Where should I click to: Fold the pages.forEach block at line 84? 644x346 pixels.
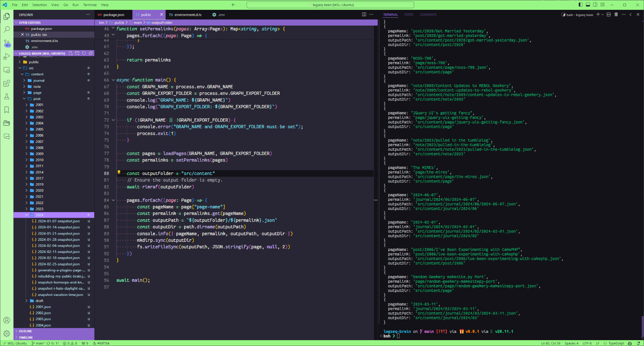click(113, 200)
